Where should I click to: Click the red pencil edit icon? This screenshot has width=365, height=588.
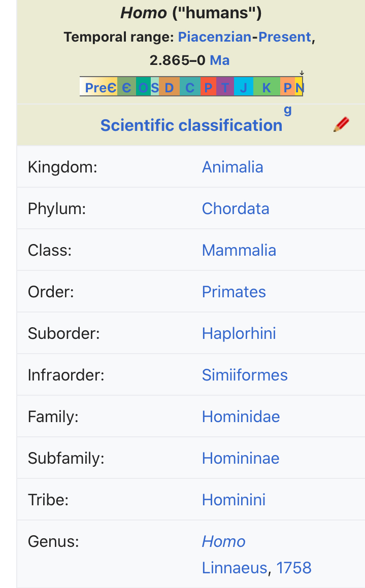click(x=341, y=124)
